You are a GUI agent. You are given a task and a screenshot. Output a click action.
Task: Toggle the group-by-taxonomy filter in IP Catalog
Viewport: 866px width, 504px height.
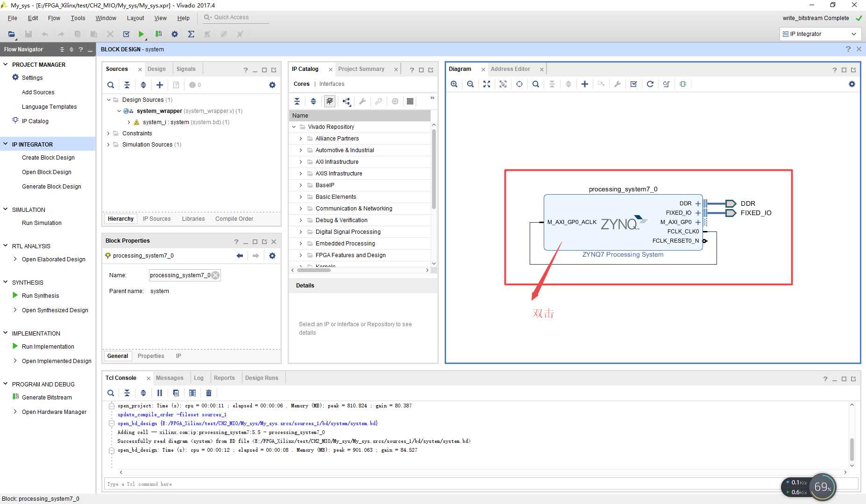pyautogui.click(x=330, y=101)
